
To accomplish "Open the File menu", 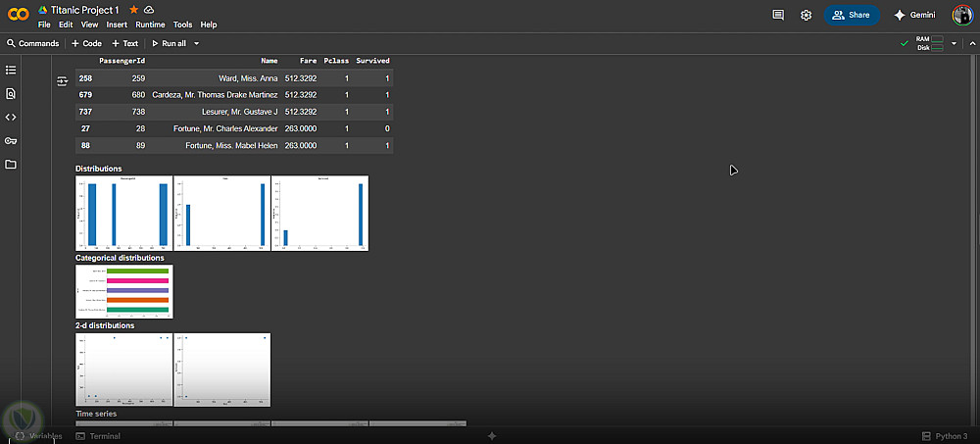I will (44, 25).
